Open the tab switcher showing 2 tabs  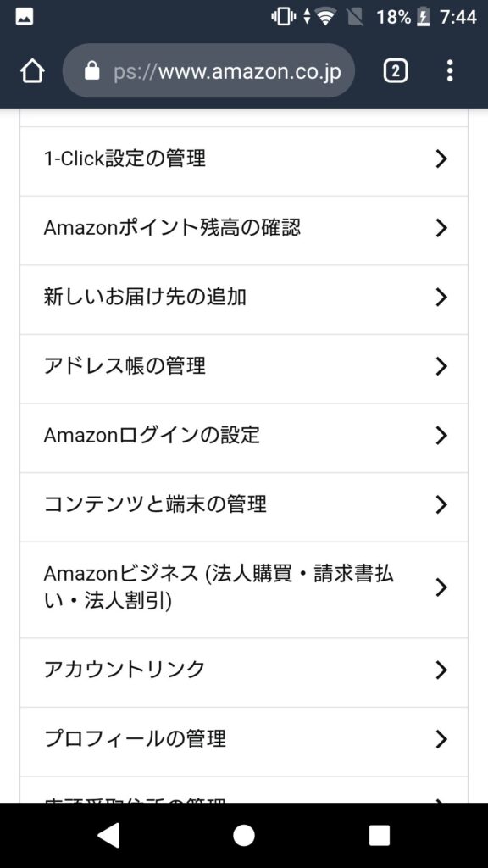pos(396,71)
